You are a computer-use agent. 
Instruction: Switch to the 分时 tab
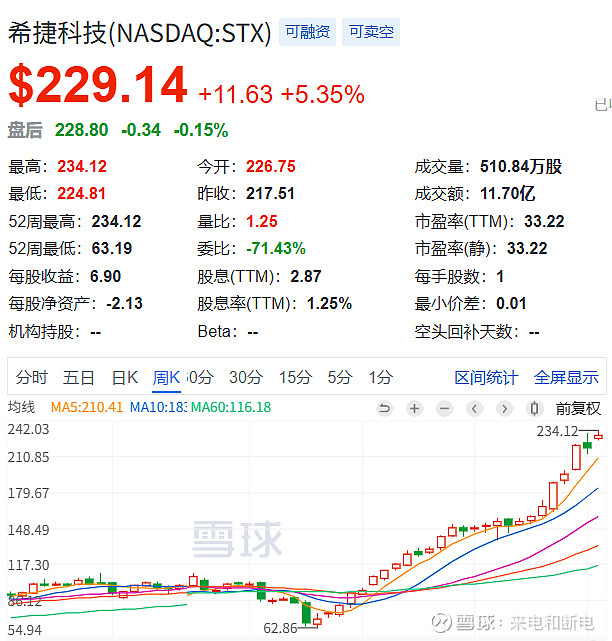tap(31, 377)
